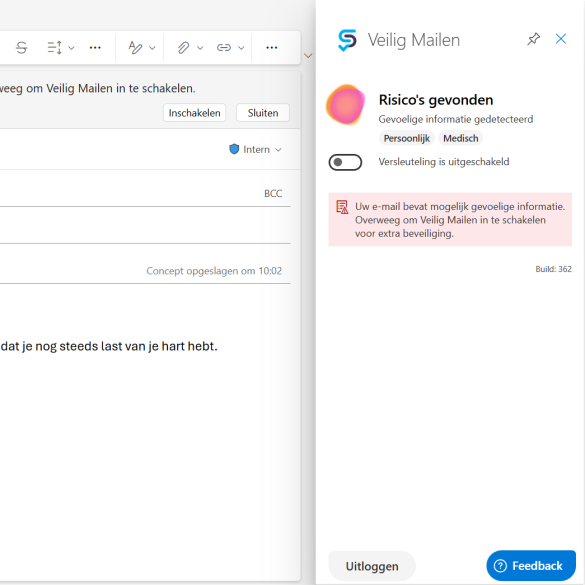The height and width of the screenshot is (585, 585).
Task: Click the Inschakelen button
Action: [x=194, y=113]
